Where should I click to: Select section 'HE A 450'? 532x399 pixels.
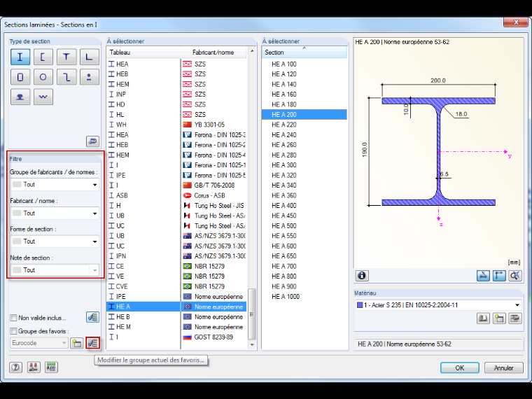pyautogui.click(x=304, y=216)
